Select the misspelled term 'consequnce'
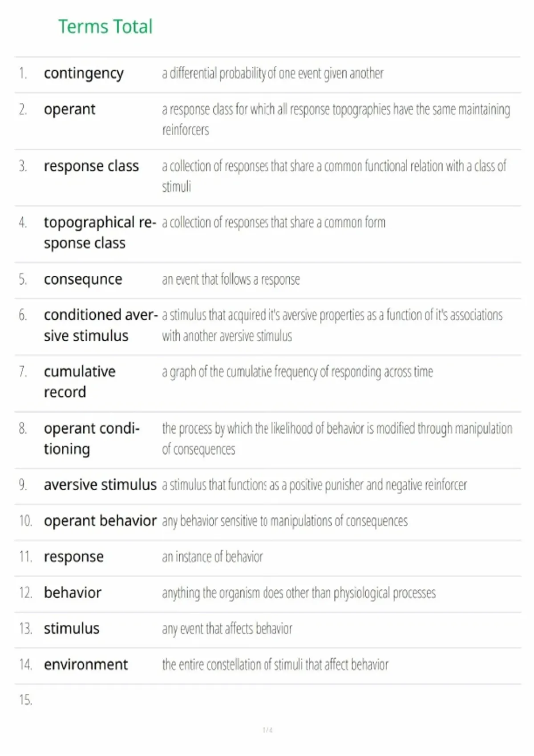Screen dimensions: 534x756 click(83, 279)
